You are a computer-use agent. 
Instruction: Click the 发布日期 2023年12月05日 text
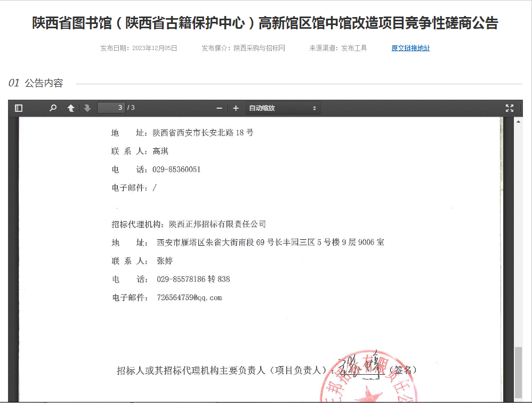tap(139, 48)
